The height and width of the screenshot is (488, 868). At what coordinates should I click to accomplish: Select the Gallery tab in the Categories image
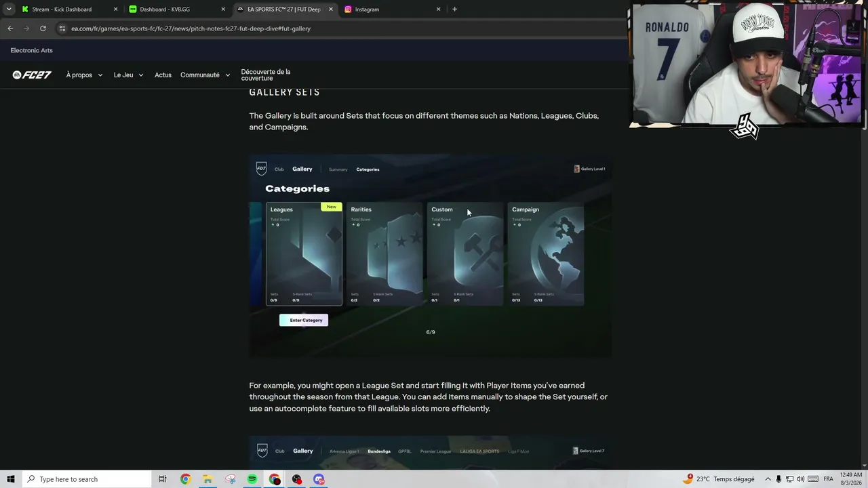(302, 169)
